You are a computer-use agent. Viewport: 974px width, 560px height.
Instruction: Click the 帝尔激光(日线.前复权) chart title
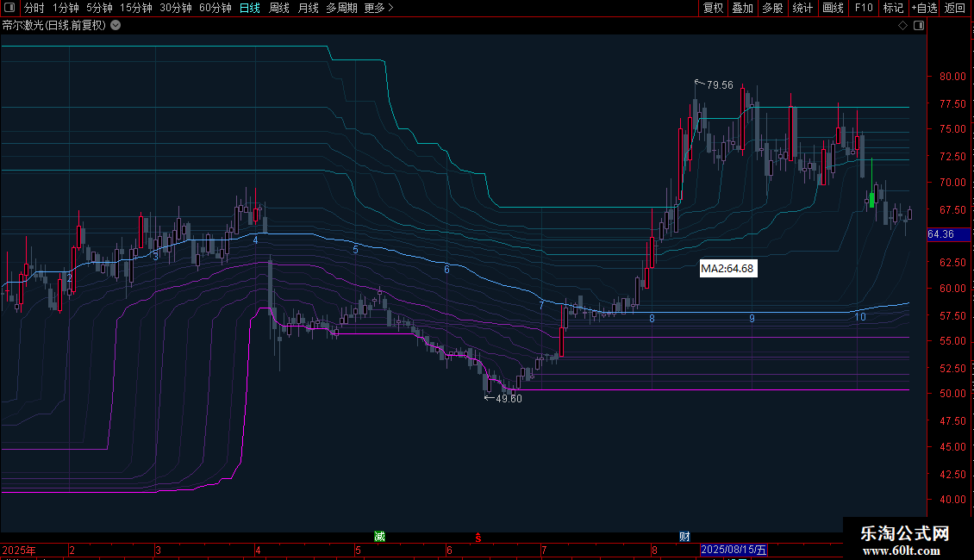[54, 26]
